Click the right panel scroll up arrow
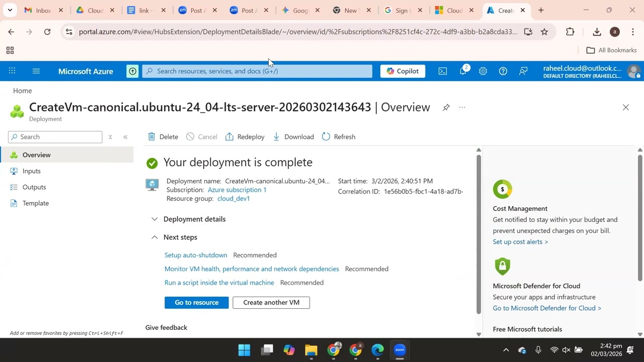The width and height of the screenshot is (644, 362). pos(640,150)
